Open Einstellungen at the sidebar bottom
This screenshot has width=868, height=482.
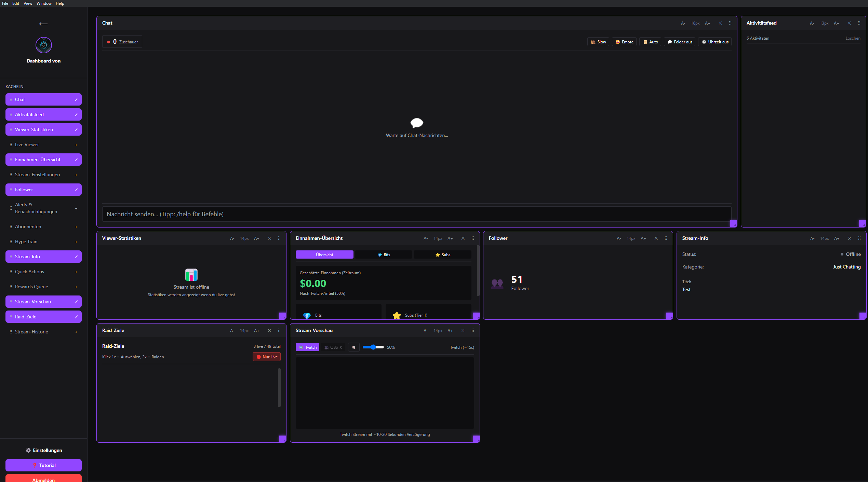pos(44,450)
